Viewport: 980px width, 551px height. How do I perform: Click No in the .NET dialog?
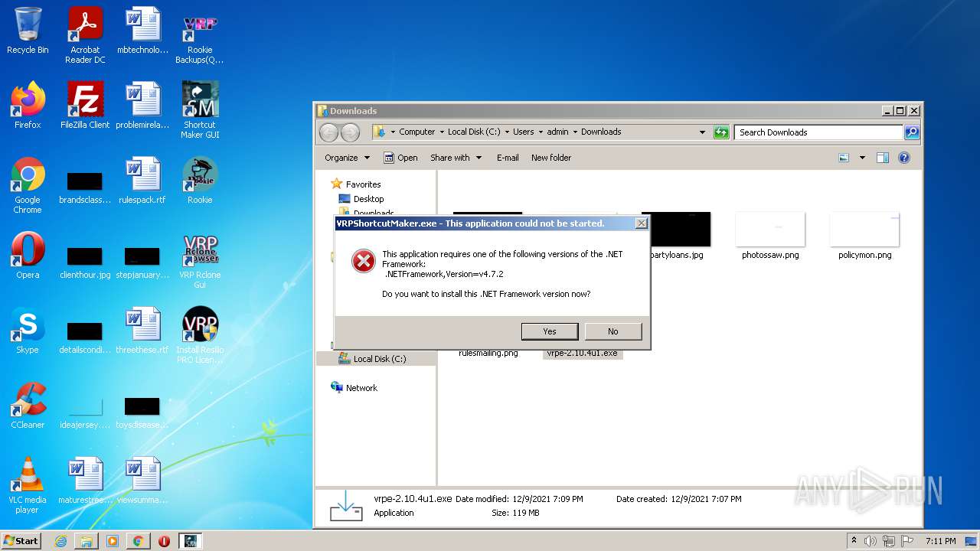[x=613, y=331]
